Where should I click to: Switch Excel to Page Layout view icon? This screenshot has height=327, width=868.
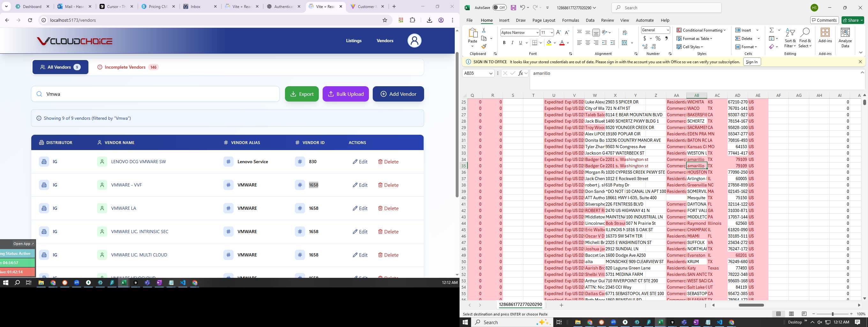[x=791, y=314]
